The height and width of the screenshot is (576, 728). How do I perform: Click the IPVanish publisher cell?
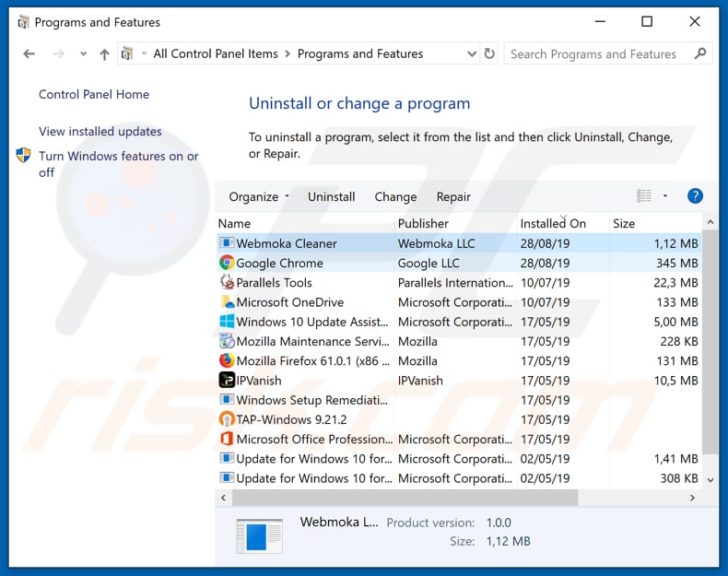(x=420, y=380)
